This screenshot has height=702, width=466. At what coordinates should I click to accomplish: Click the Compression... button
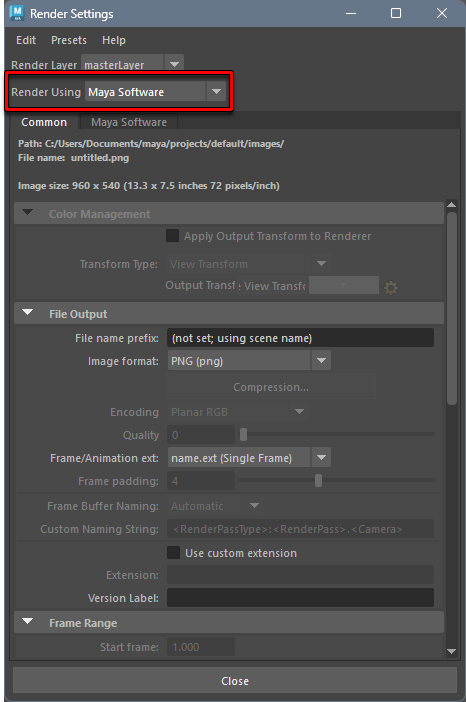pyautogui.click(x=271, y=387)
